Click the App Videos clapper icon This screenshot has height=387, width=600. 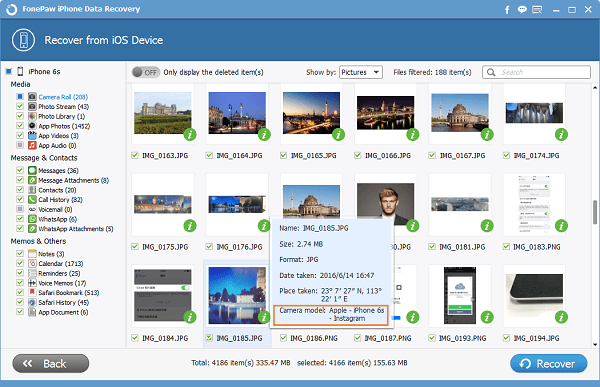pos(32,136)
